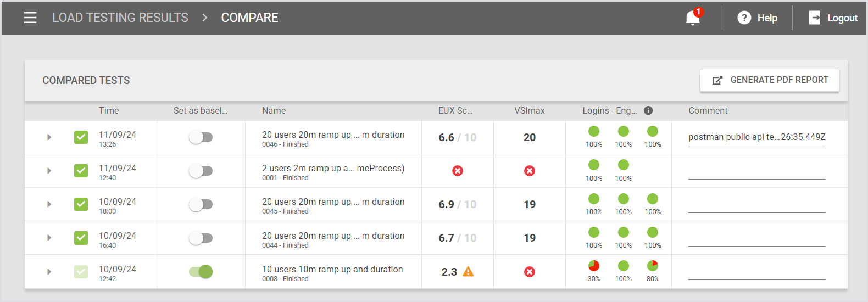Viewport: 868px width, 302px height.
Task: Click Generate PDF Report button
Action: point(769,80)
